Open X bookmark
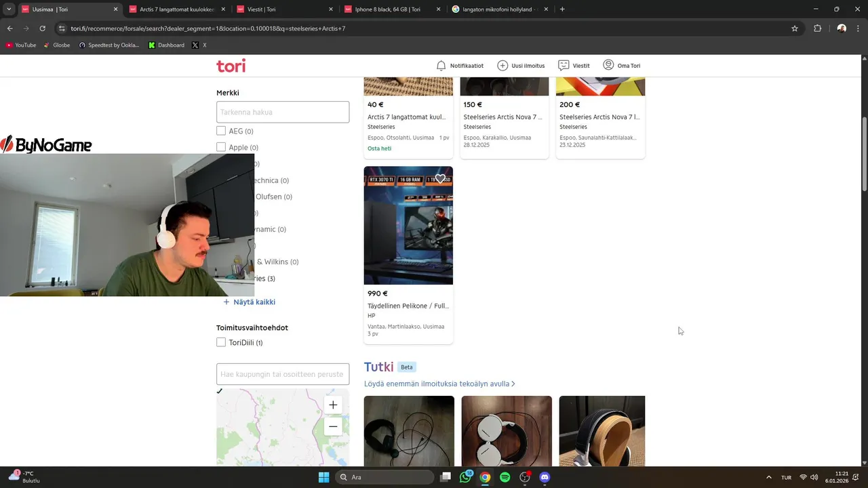 pos(199,45)
